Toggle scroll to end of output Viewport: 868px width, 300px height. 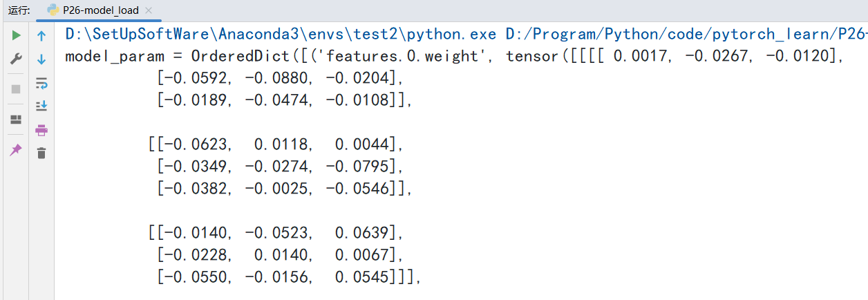click(41, 106)
